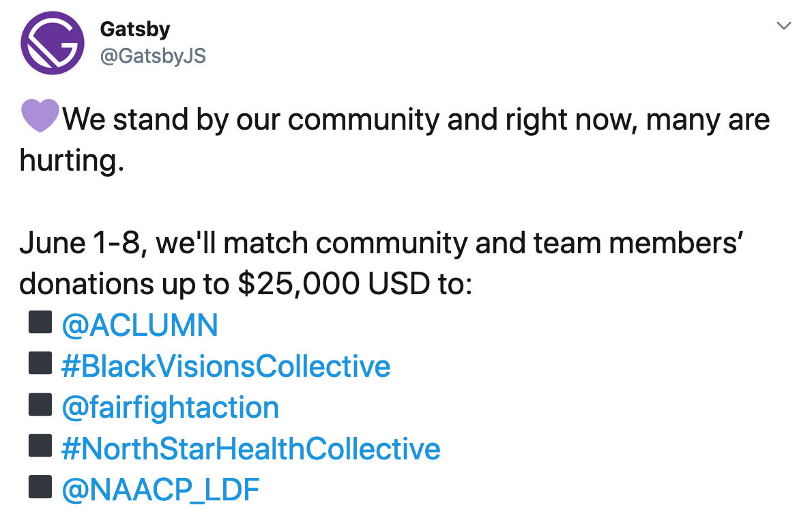
Task: Click the square bullet next to @fairfightaction
Action: coord(40,404)
